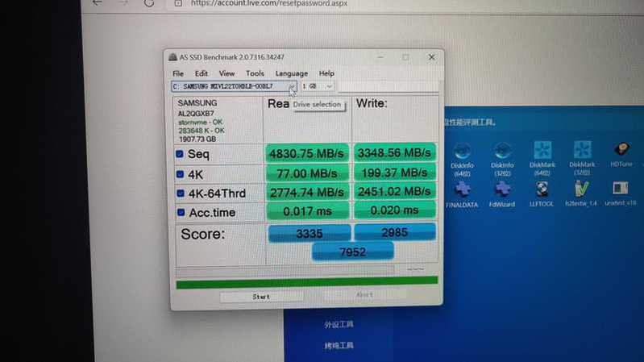644x362 pixels.
Task: Click the drive capacity 1907.73 GB text
Action: tap(197, 139)
